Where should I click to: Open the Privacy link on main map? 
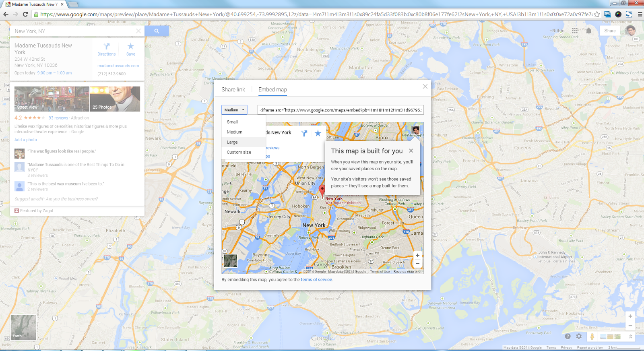[566, 347]
